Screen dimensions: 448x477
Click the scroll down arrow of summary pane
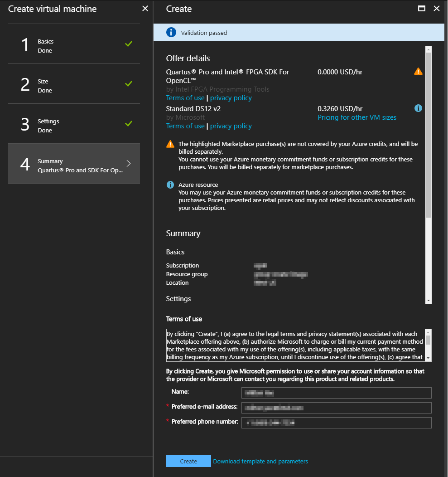coord(429,301)
